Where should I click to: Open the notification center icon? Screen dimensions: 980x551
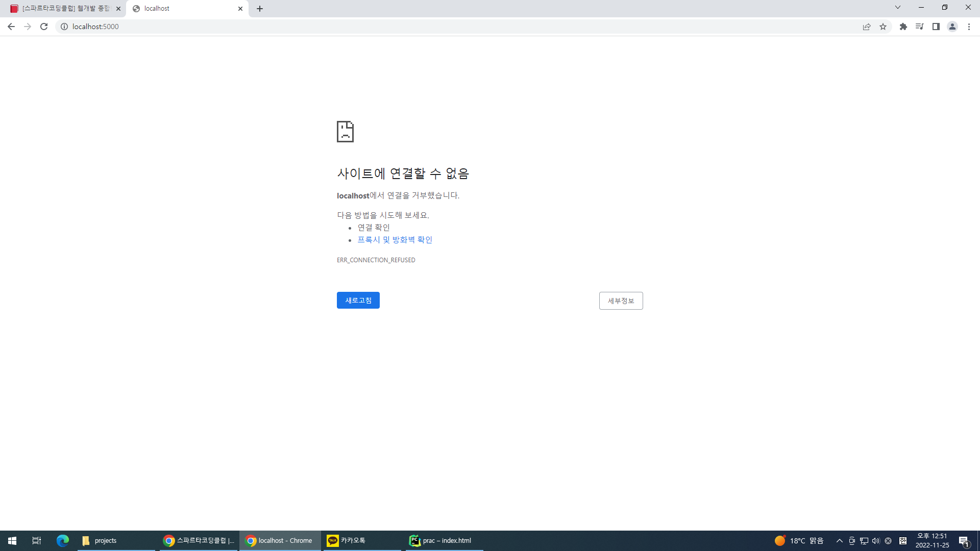[964, 541]
